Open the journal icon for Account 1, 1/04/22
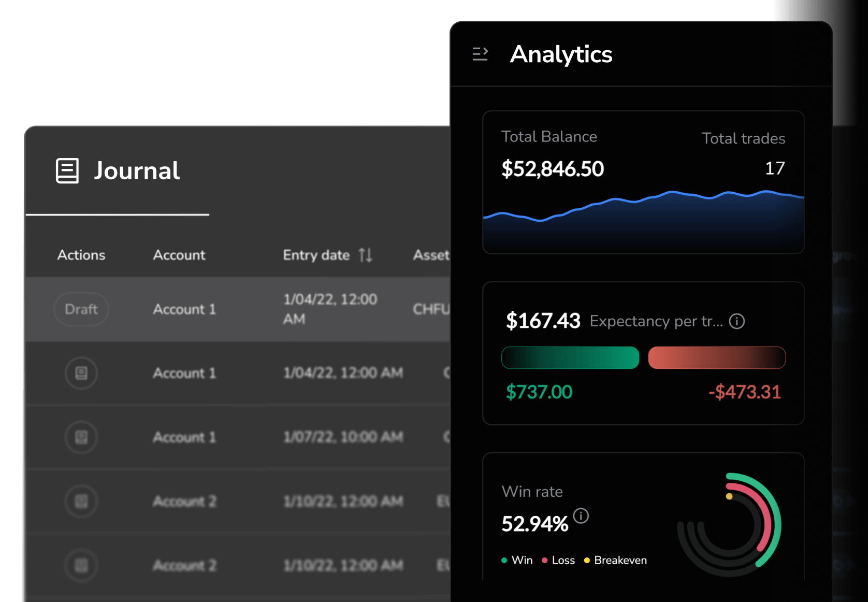This screenshot has height=602, width=868. click(81, 373)
